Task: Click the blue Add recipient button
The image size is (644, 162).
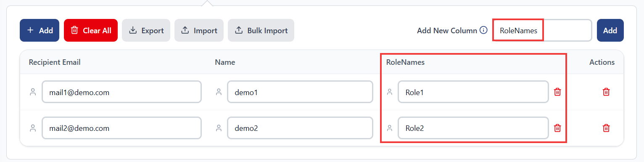Action: [40, 30]
